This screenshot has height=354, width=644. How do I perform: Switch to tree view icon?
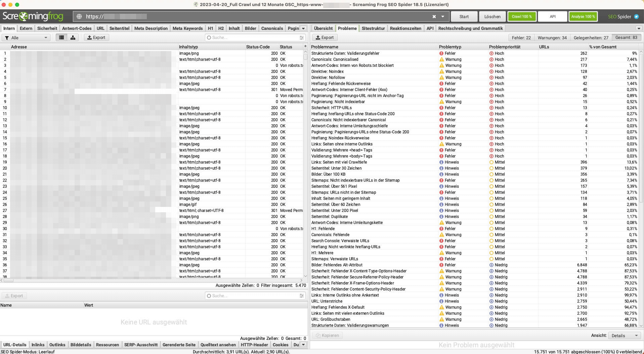coord(73,38)
